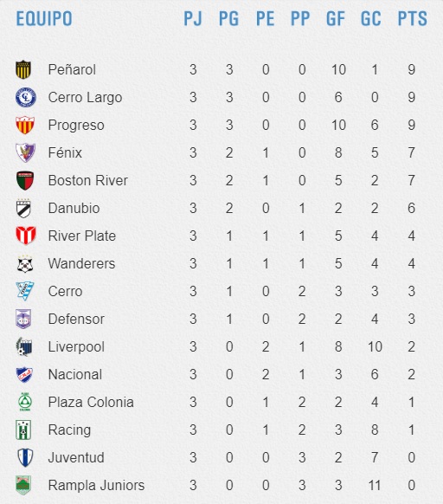Screen dimensions: 443x504
Task: Click the River Plate red-white badge
Action: click(26, 236)
